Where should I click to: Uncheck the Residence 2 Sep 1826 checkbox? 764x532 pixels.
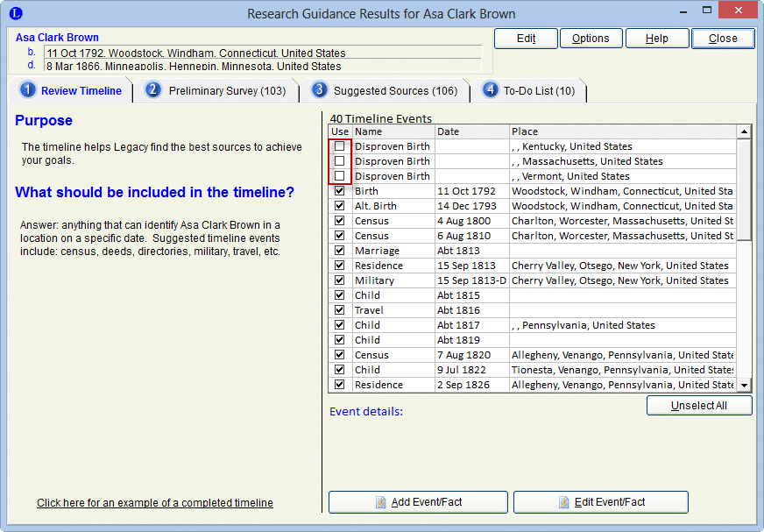pyautogui.click(x=340, y=384)
